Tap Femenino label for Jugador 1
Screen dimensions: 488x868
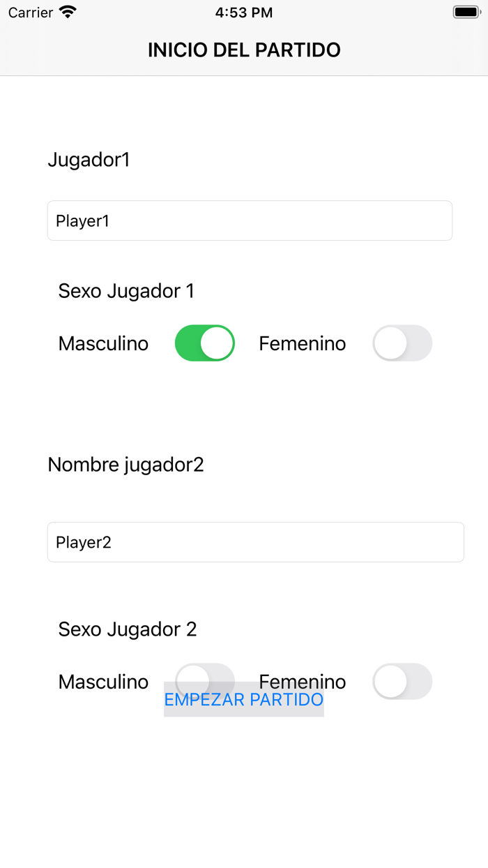pyautogui.click(x=302, y=343)
